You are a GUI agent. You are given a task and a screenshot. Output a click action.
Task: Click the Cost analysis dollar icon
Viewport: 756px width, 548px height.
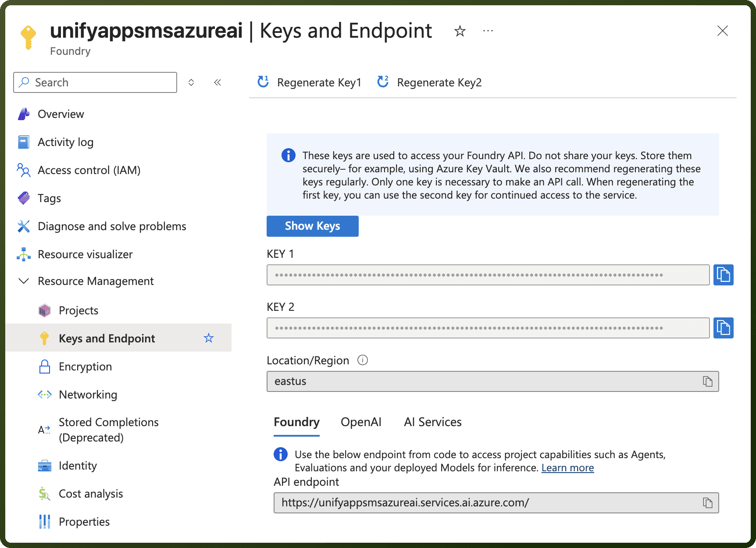pos(44,494)
